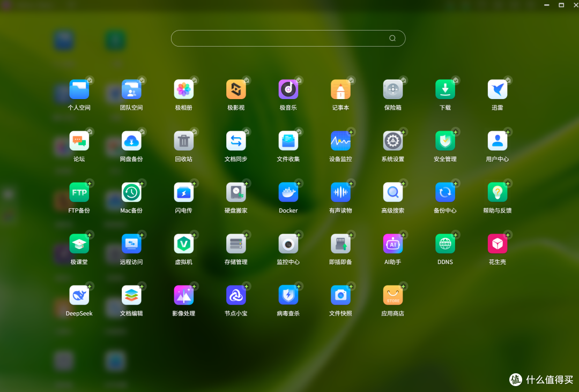Image resolution: width=579 pixels, height=392 pixels.
Task: Click the plus badge on 花生壳 icon
Action: pyautogui.click(x=508, y=235)
